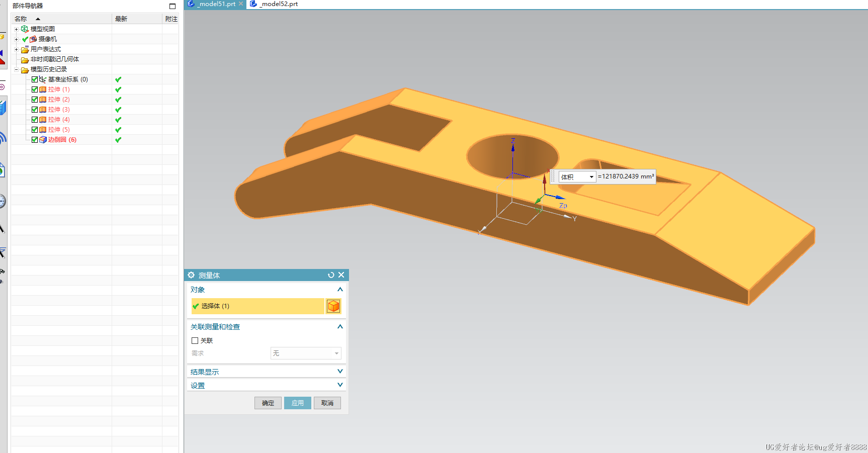Click the 模型历史记录 folder icon

25,69
